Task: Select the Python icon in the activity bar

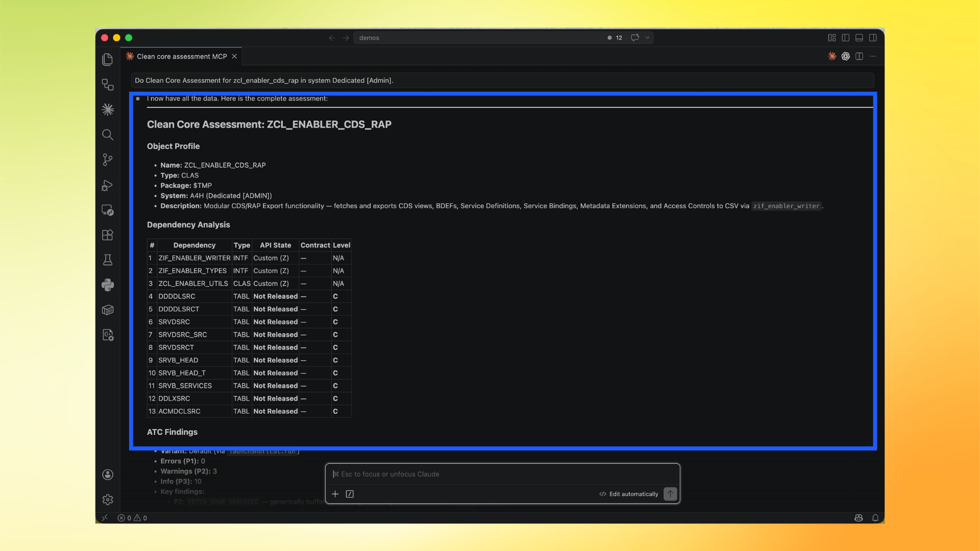Action: 107,285
